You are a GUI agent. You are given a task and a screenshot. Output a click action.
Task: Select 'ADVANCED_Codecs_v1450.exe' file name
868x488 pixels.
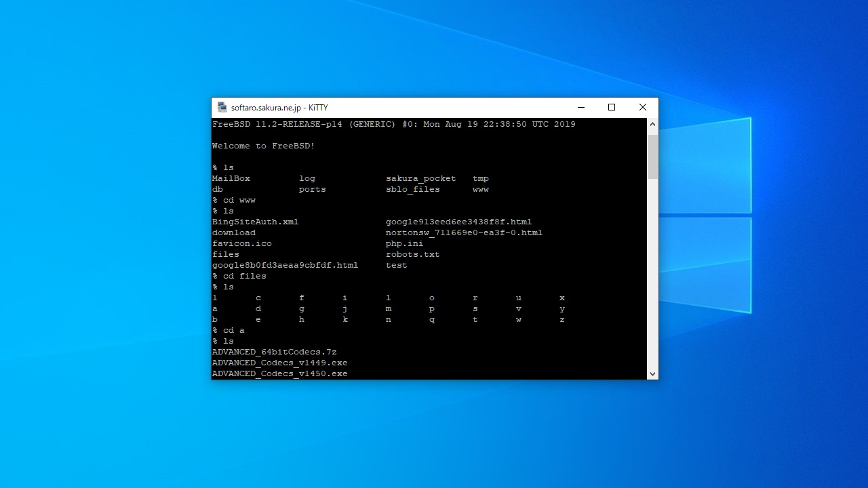click(x=280, y=373)
